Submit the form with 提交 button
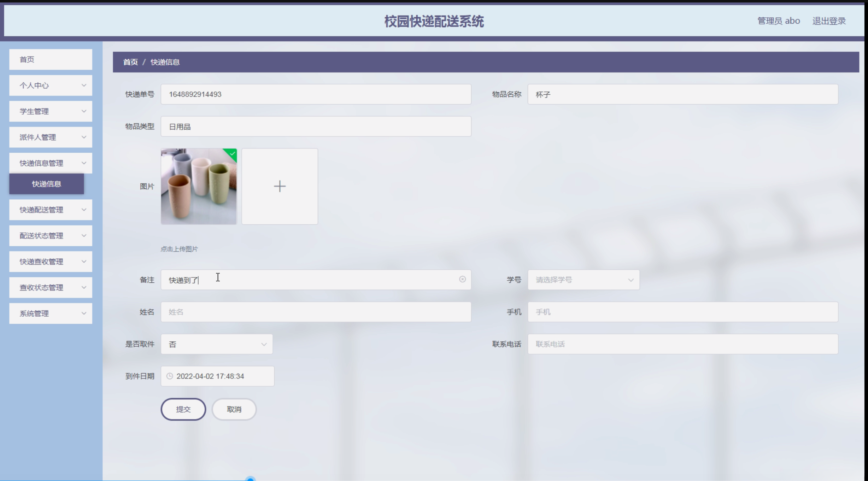 click(183, 409)
